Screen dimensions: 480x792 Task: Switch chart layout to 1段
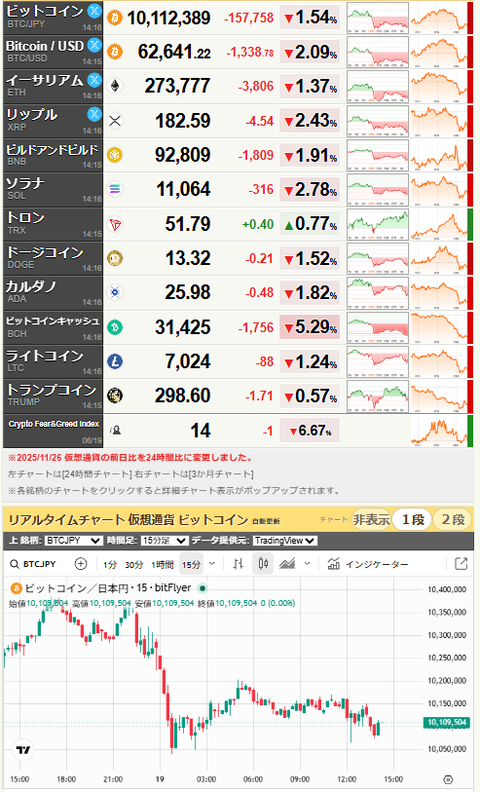coord(413,519)
